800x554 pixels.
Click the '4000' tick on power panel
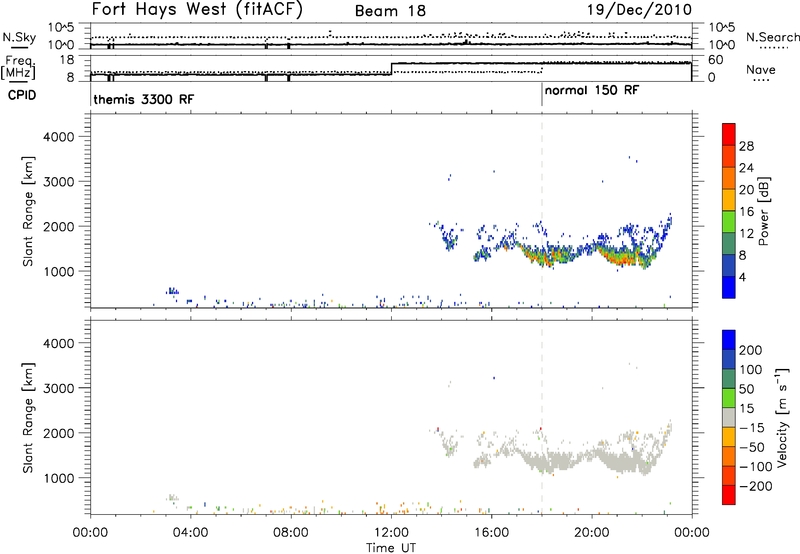click(59, 137)
